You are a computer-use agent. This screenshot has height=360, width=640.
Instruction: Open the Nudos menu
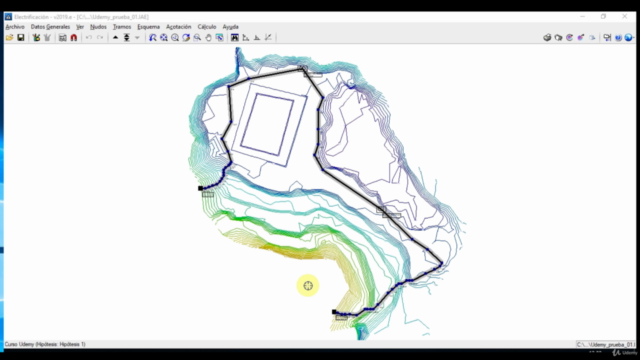[98, 27]
